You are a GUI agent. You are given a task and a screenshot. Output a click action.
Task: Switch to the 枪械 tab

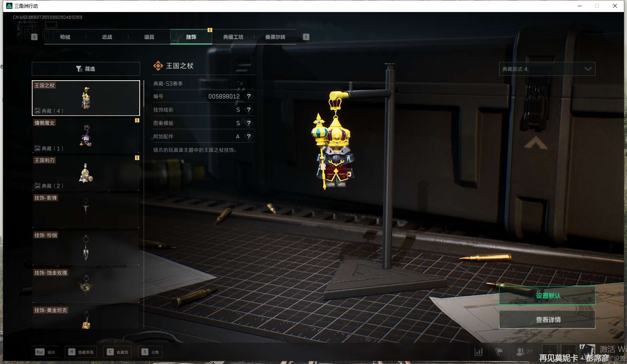(65, 37)
